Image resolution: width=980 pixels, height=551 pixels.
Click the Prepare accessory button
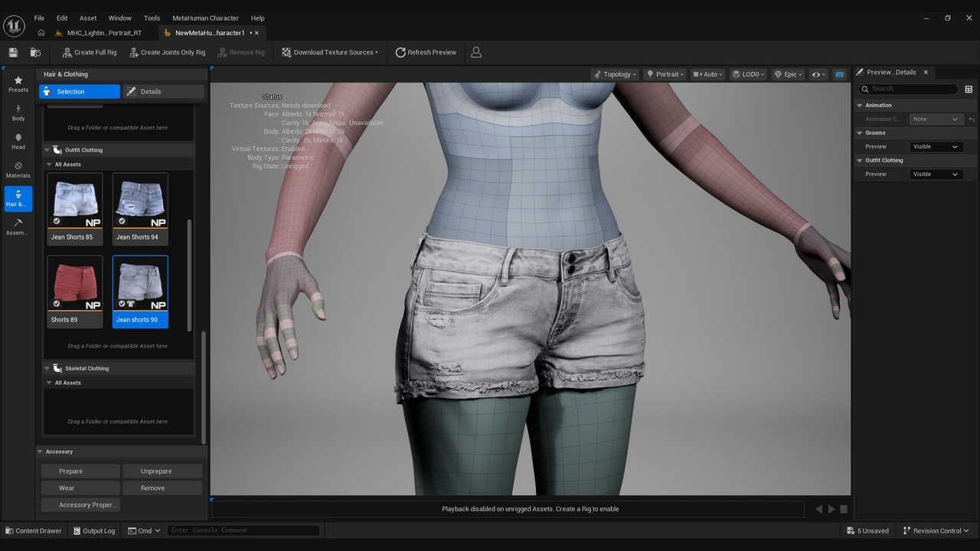(80, 471)
